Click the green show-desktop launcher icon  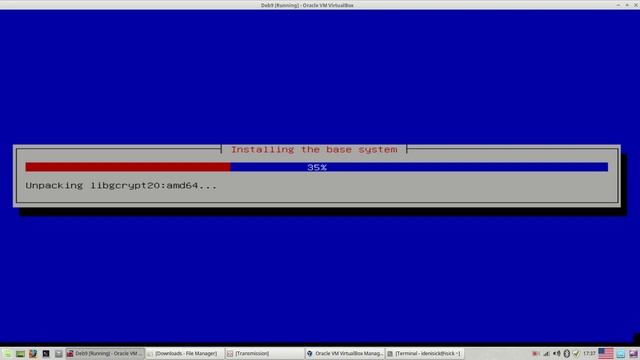[x=20, y=353]
